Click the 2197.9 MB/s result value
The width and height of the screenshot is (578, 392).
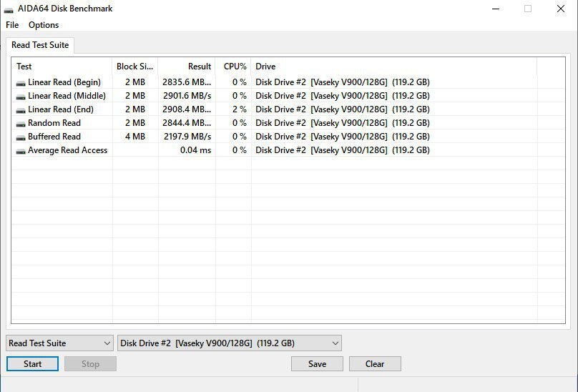pyautogui.click(x=187, y=137)
